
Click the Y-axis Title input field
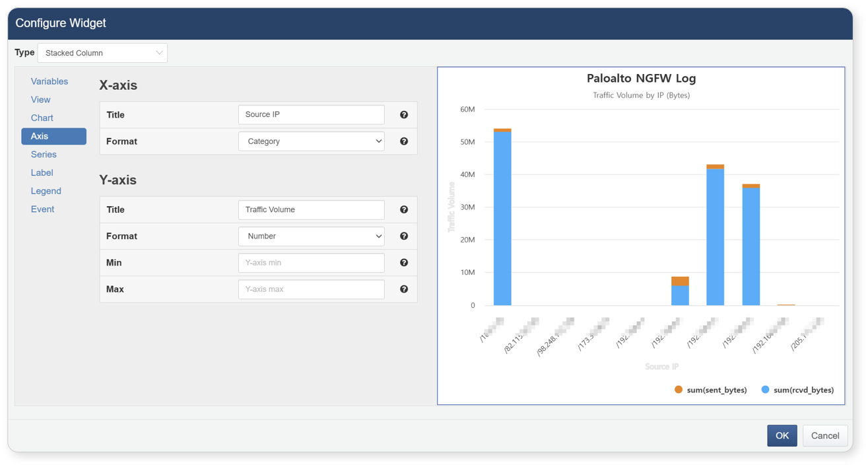click(312, 210)
